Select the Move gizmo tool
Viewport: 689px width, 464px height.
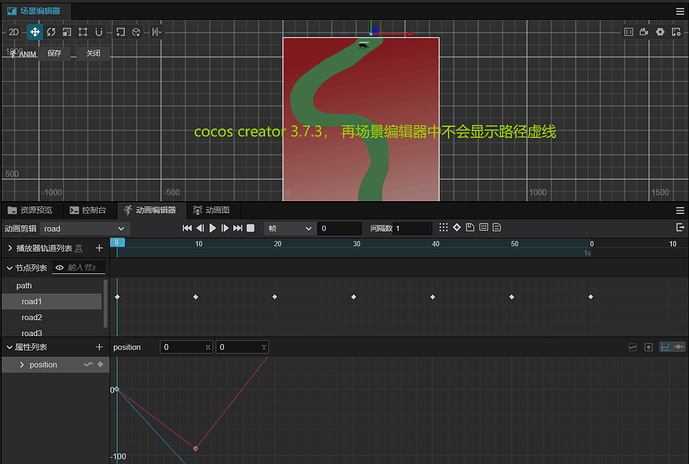pyautogui.click(x=35, y=32)
